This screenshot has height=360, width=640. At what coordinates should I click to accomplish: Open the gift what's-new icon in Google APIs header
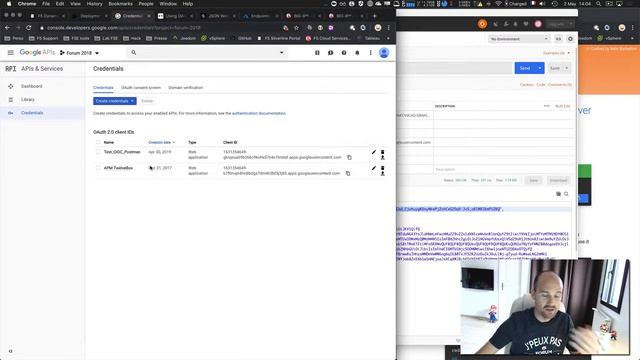[x=317, y=53]
